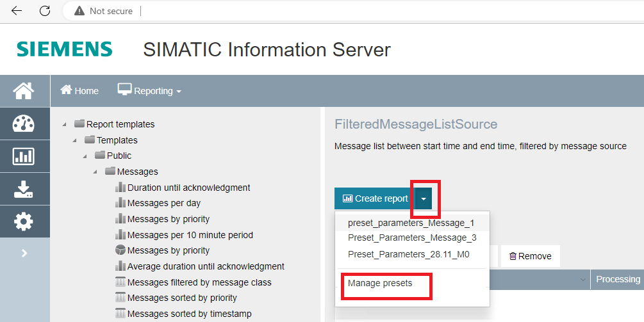Select Messages per day template
644x322 pixels.
tap(163, 203)
